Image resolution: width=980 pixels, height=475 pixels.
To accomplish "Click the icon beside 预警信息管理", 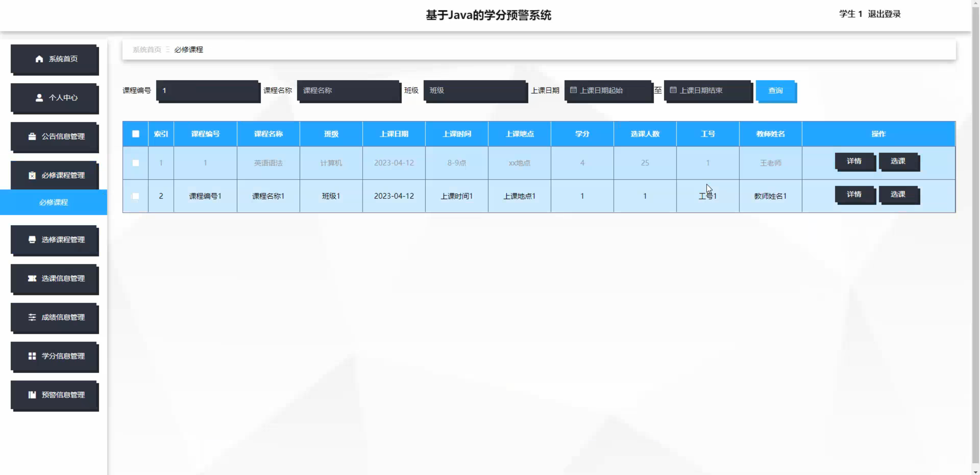I will click(x=32, y=395).
